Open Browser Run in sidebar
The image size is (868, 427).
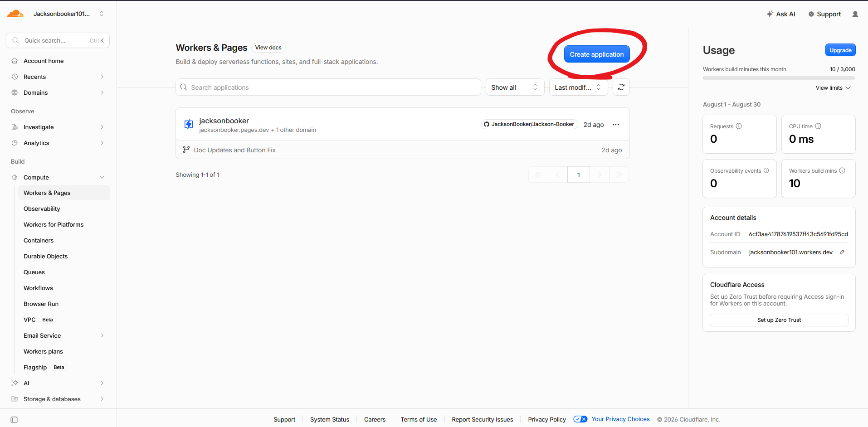coord(41,304)
